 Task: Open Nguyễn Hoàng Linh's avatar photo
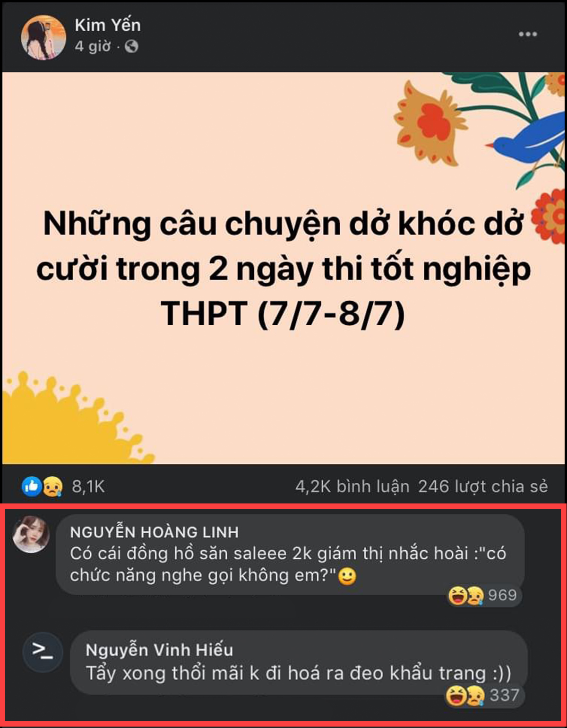(x=31, y=534)
